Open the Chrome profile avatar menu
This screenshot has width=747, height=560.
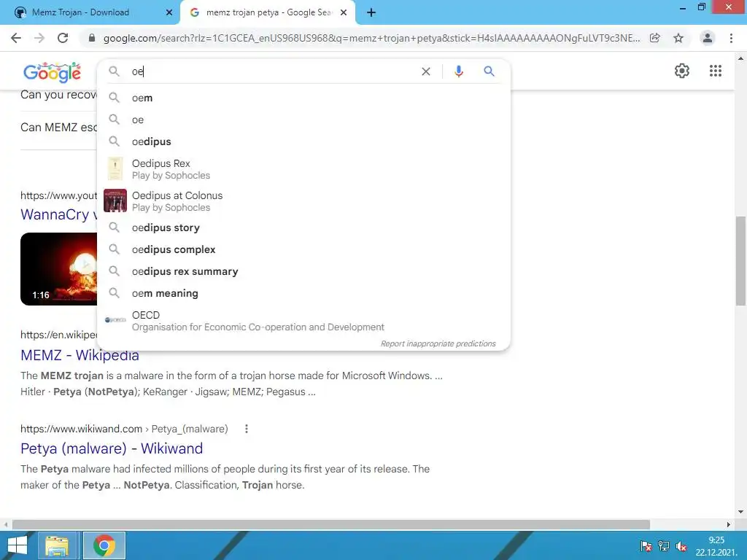click(708, 38)
